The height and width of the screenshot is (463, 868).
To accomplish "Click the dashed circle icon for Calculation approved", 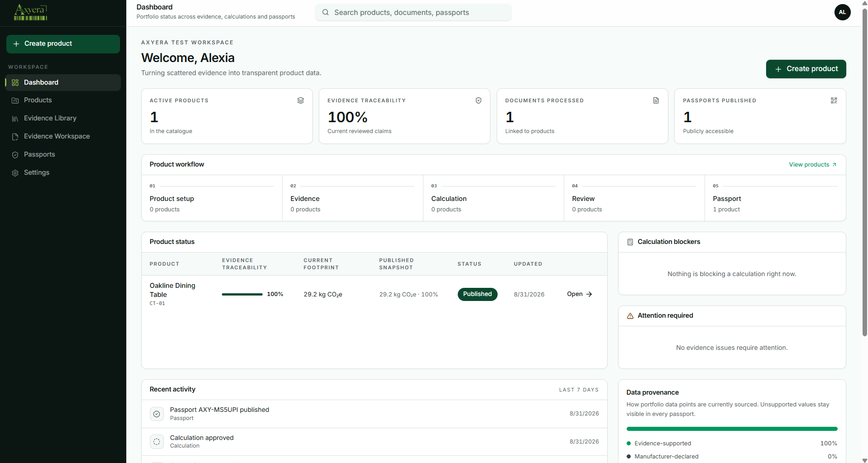I will (157, 442).
